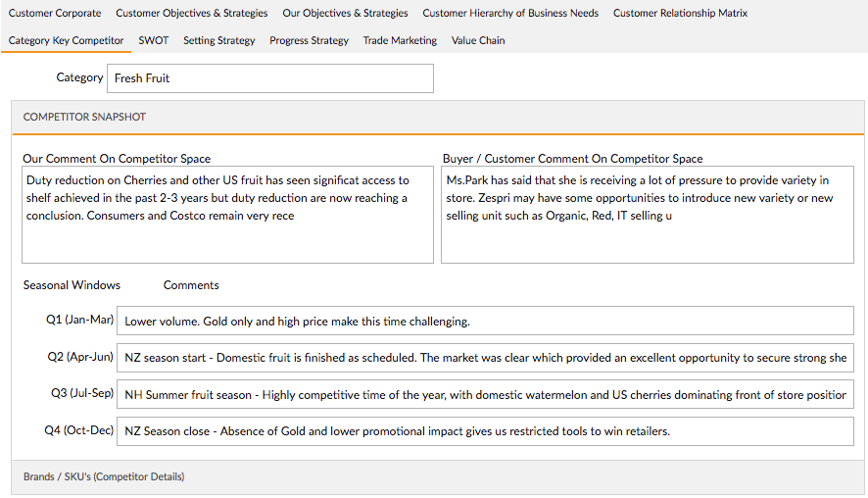Open the SWOT tab

coord(154,40)
